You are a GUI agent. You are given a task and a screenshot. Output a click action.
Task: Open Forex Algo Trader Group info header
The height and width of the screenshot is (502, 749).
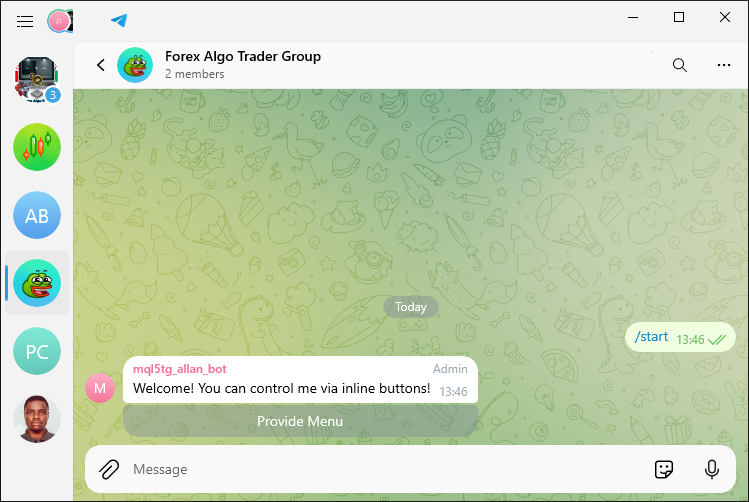click(x=243, y=64)
